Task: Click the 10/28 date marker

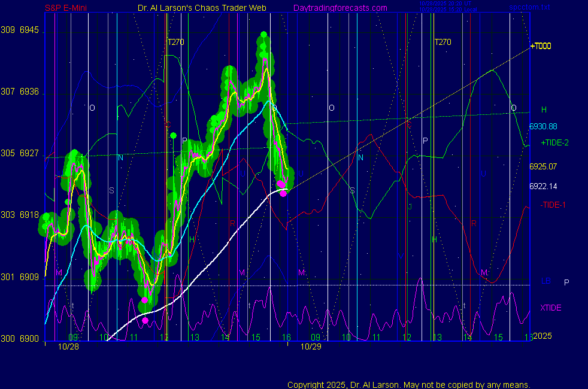Action: (68, 346)
